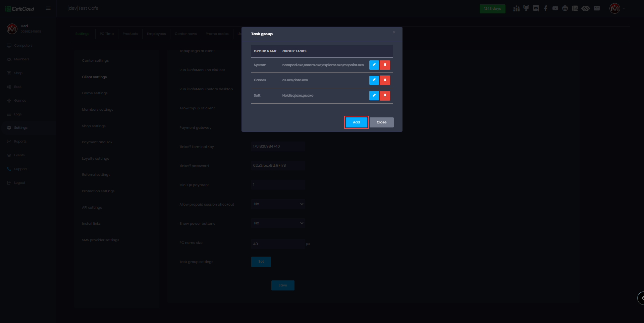The width and height of the screenshot is (644, 323).
Task: Open the Facebook icon in header
Action: point(546,8)
